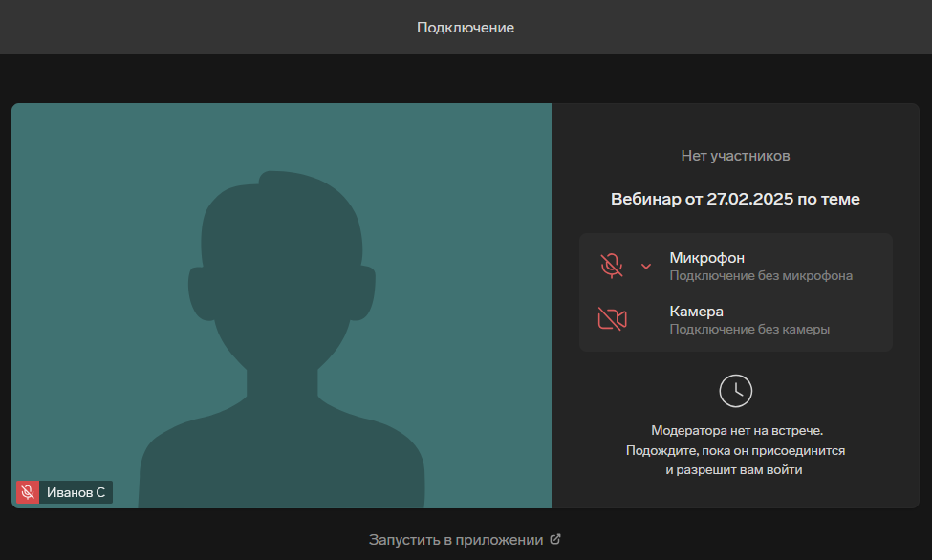Click the avatar silhouette video preview

[282, 306]
